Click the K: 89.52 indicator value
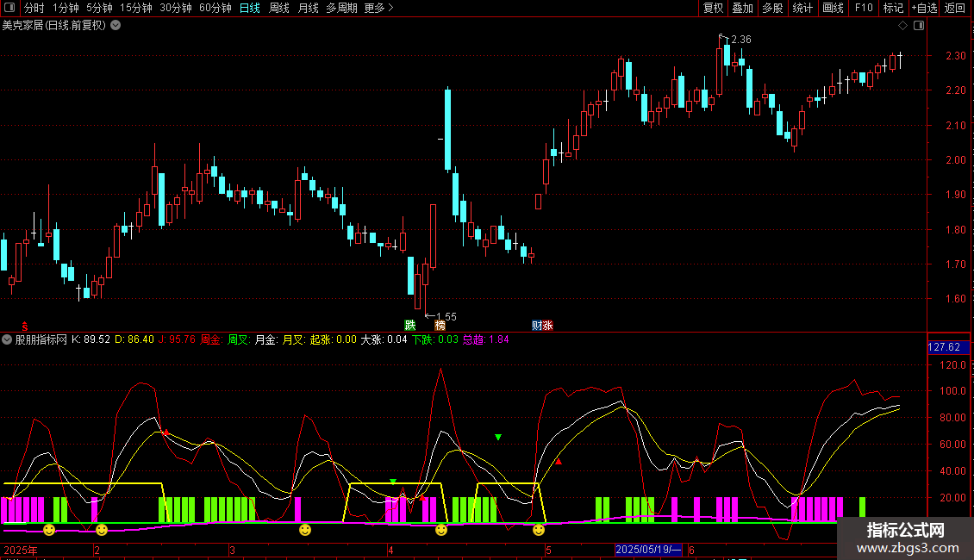 [91, 339]
